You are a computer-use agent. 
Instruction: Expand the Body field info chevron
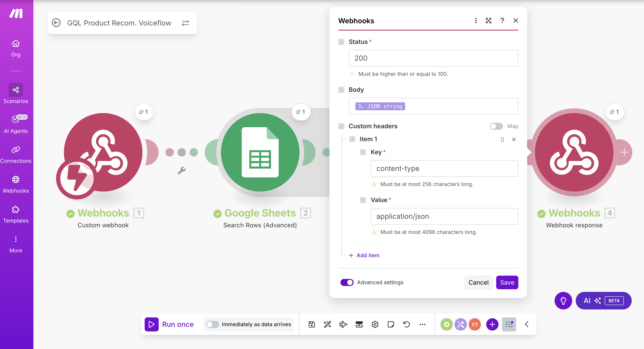tap(341, 89)
